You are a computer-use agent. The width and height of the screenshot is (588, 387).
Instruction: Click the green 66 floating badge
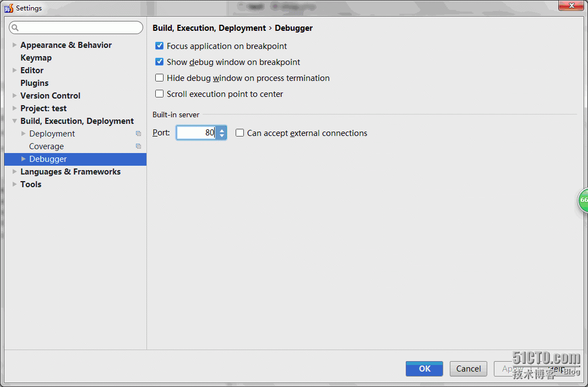(582, 200)
